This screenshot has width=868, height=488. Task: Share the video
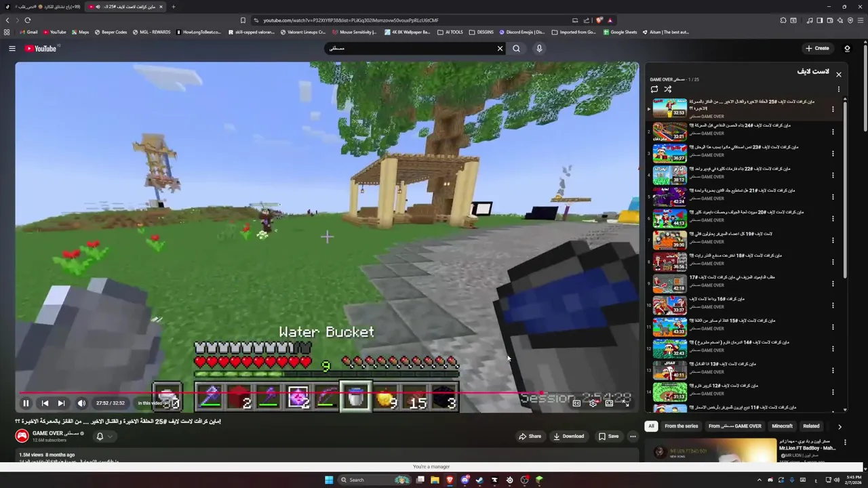click(530, 436)
